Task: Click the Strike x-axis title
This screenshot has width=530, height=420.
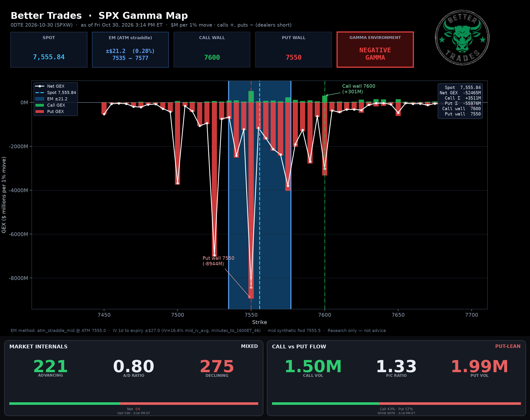Action: coord(260,322)
